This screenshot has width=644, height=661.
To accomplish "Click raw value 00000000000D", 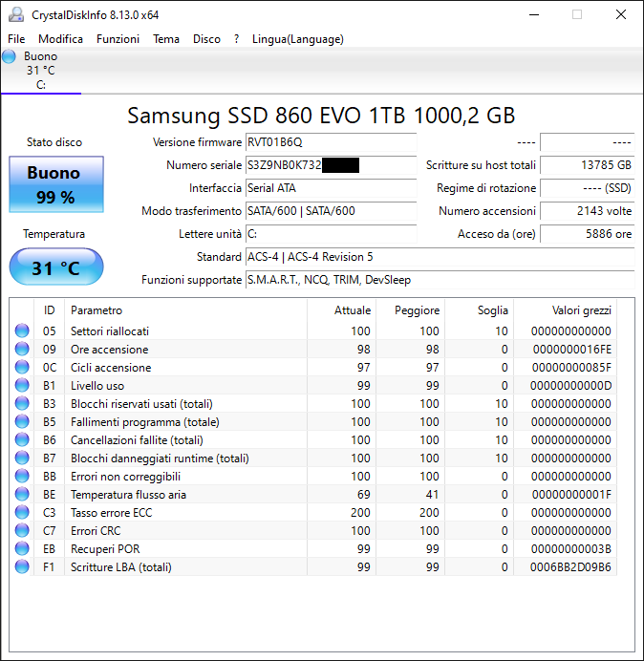I will pos(570,385).
